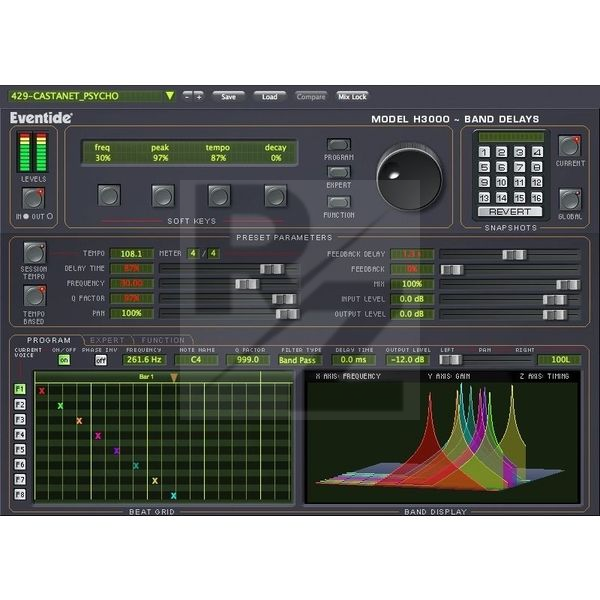Toggle the Mix Lock button
Screen dimensions: 600x600
coord(352,96)
